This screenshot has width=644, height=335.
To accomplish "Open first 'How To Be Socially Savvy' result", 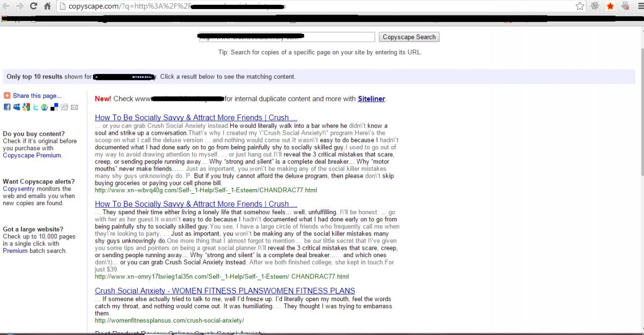I will click(x=196, y=118).
